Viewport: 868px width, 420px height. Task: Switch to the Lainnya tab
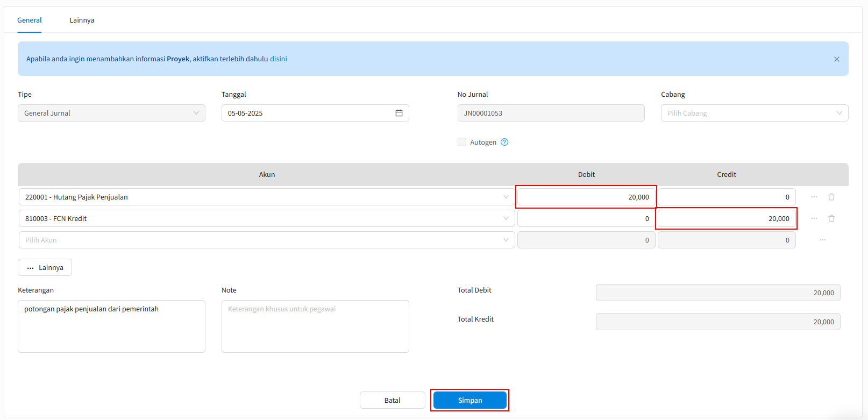coord(82,20)
